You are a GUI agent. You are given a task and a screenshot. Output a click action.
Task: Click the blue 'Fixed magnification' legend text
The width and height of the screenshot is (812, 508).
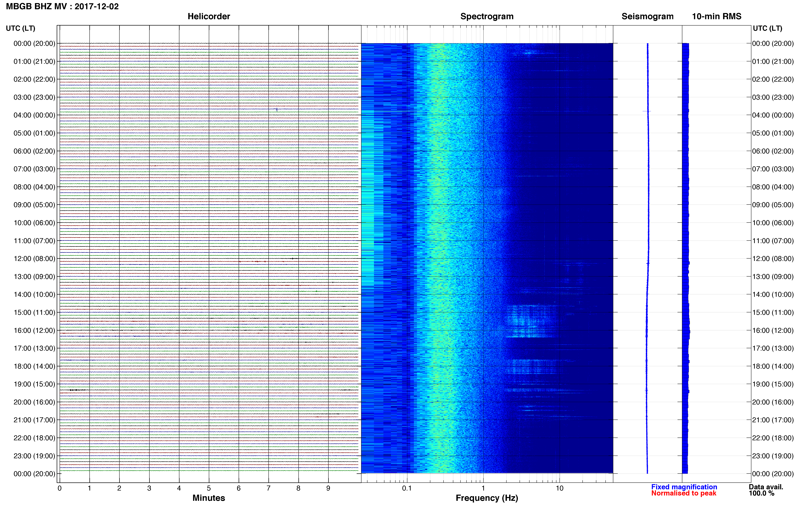point(684,487)
